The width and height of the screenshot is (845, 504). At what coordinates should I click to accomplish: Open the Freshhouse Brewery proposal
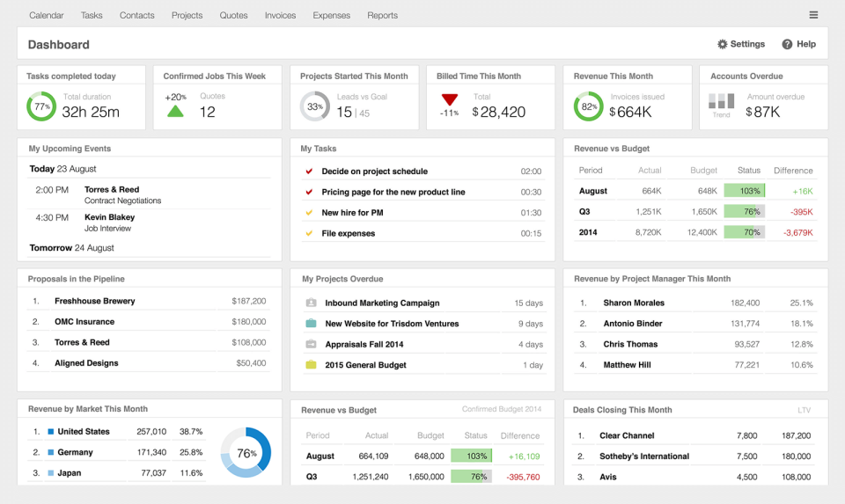pyautogui.click(x=95, y=301)
